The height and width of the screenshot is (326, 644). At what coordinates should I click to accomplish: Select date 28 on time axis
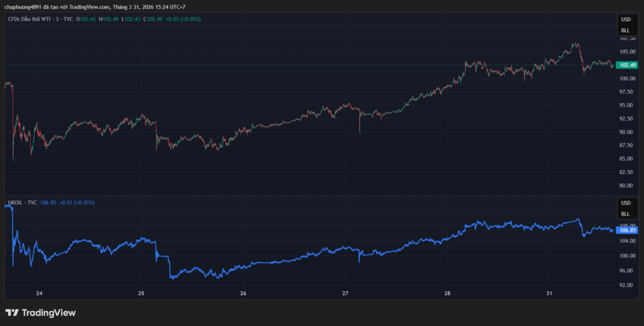point(447,293)
